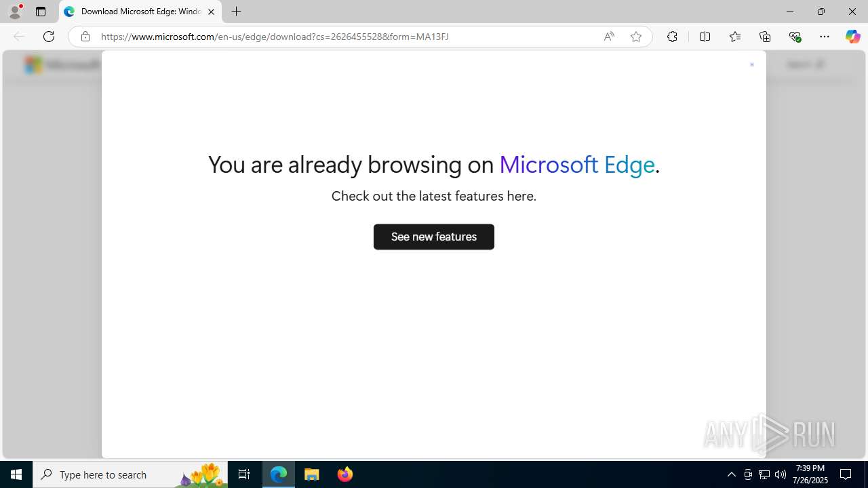View site information lock icon
Image resolution: width=868 pixels, height=488 pixels.
pyautogui.click(x=85, y=37)
